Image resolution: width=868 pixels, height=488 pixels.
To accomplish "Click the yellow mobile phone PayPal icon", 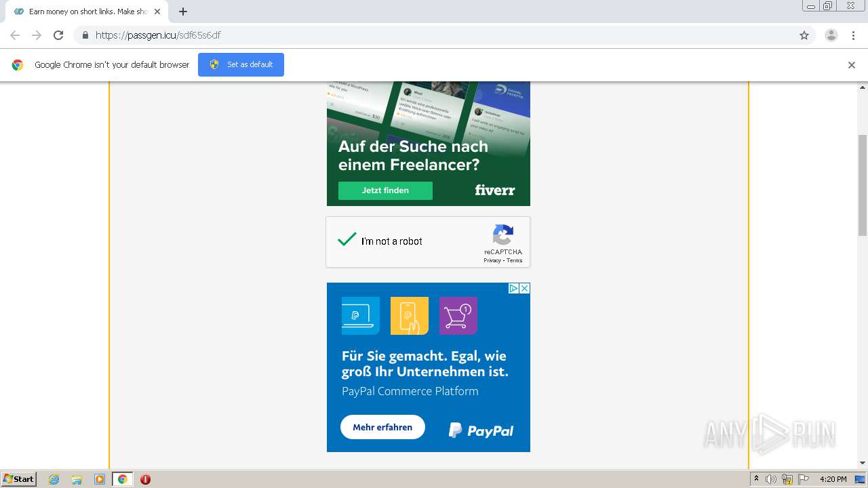I will (410, 316).
